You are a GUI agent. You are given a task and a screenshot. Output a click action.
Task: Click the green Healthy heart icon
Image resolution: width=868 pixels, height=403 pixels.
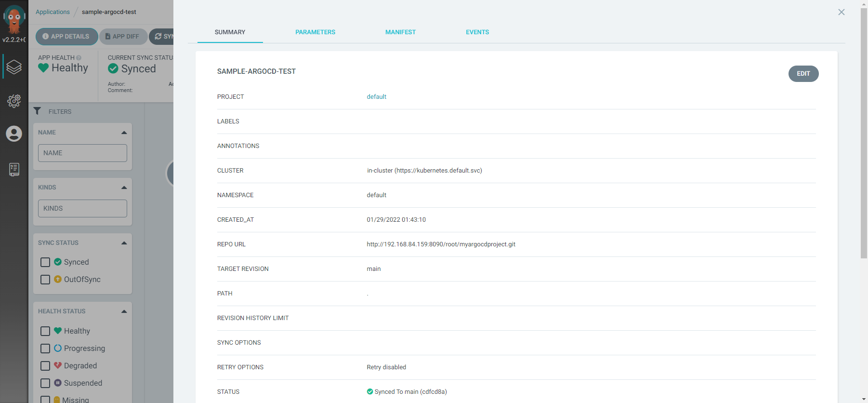click(43, 68)
